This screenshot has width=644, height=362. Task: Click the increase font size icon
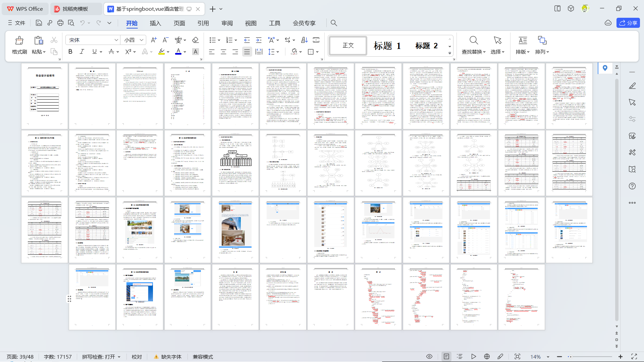tap(154, 40)
